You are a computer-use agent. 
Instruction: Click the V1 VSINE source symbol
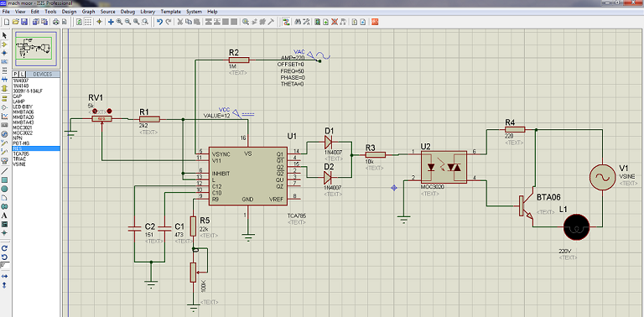602,178
